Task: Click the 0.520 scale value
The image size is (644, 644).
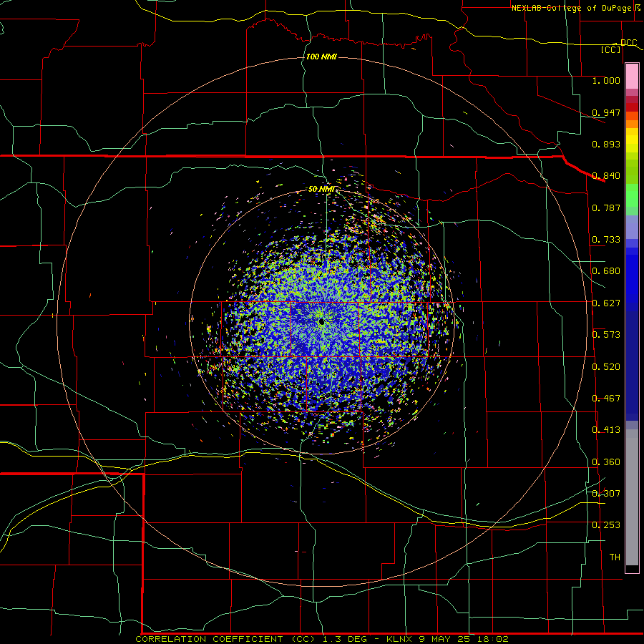Action: point(606,367)
